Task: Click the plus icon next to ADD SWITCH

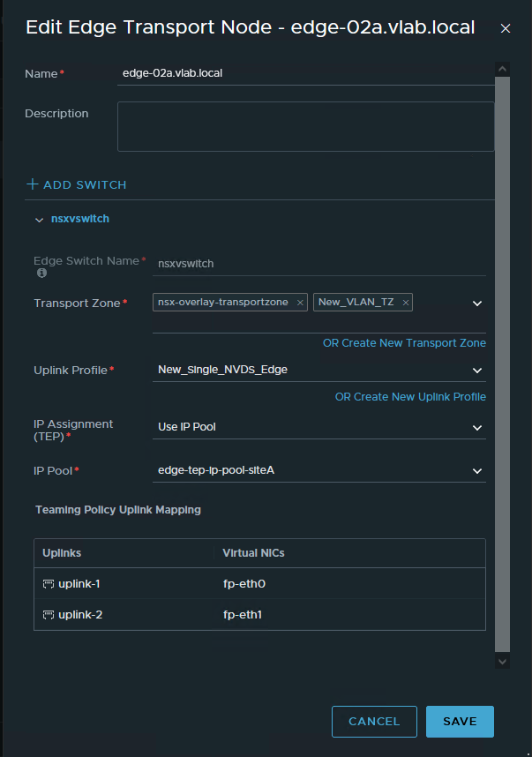Action: point(31,184)
